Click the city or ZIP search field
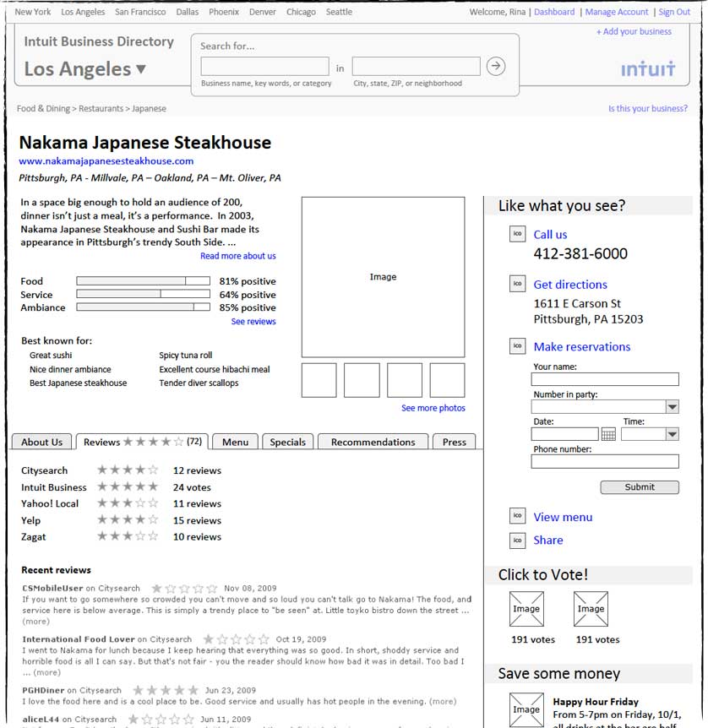 [x=416, y=67]
